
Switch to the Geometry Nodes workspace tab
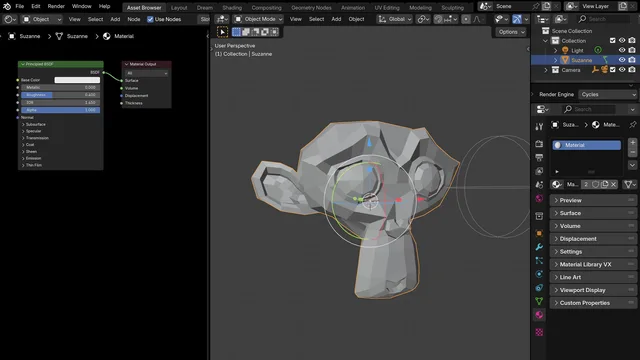(311, 7)
